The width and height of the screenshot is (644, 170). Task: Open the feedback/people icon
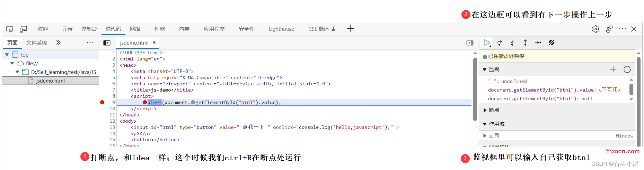click(609, 29)
